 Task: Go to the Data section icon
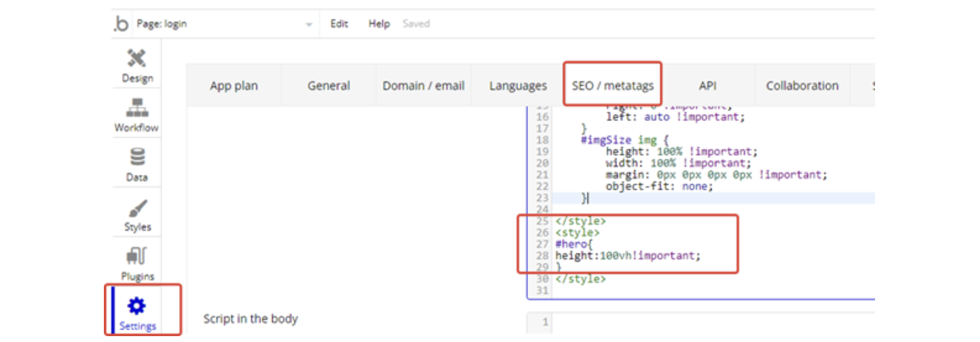[137, 164]
